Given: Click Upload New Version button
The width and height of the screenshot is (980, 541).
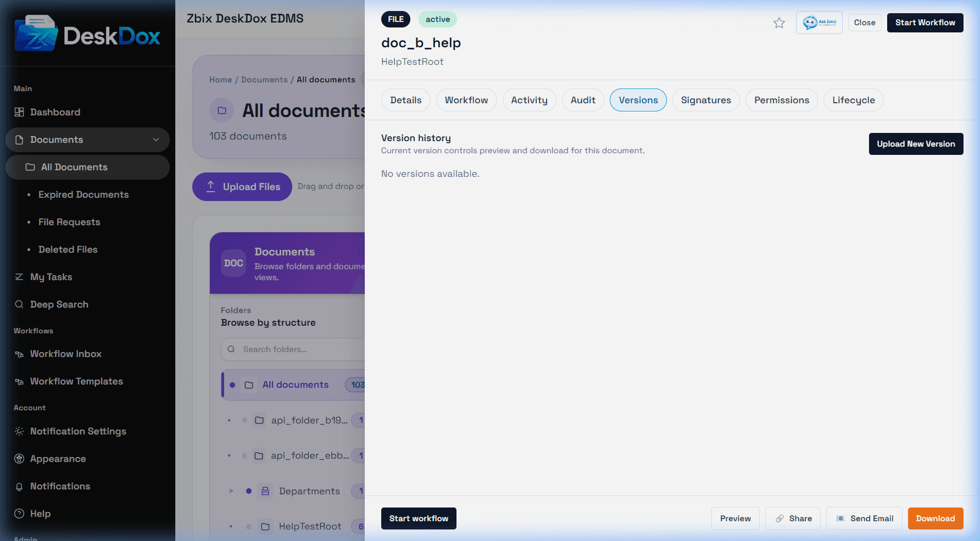Looking at the screenshot, I should tap(916, 144).
